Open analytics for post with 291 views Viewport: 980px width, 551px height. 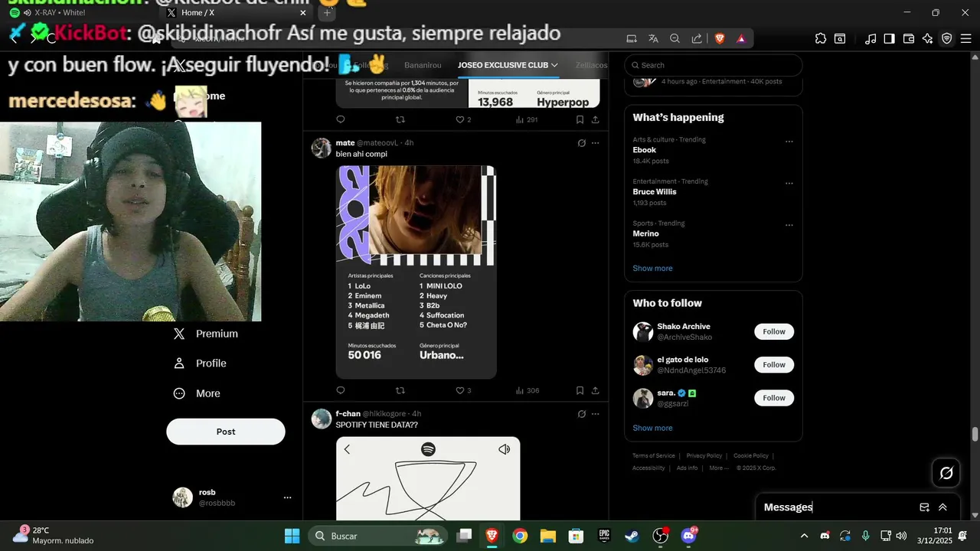(527, 119)
